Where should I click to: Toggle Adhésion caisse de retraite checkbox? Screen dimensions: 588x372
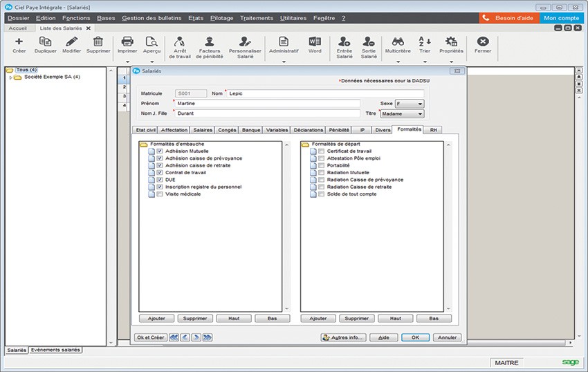[160, 165]
